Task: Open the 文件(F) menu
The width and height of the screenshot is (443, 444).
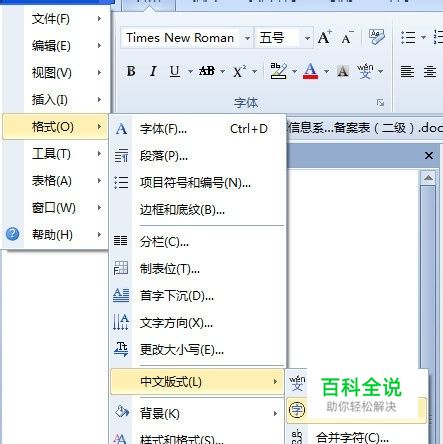Action: [55, 19]
